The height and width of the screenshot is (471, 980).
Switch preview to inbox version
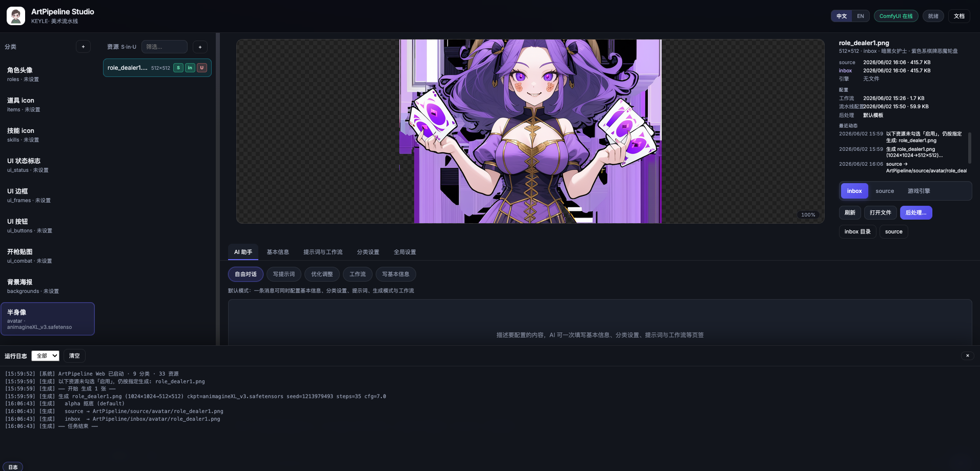pos(854,191)
